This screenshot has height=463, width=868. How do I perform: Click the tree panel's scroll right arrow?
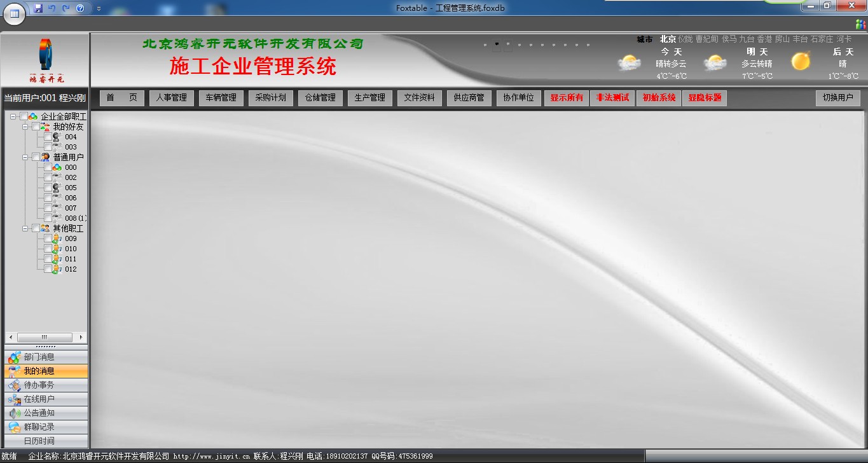tap(81, 337)
